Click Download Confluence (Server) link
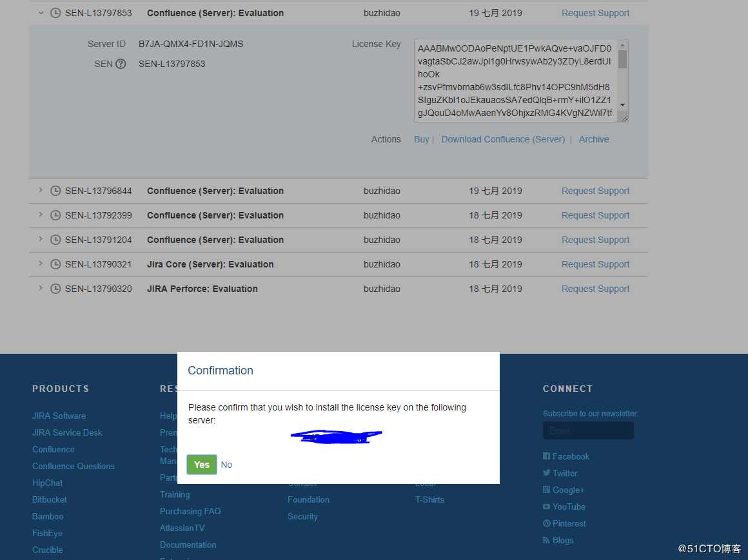The height and width of the screenshot is (560, 748). click(x=503, y=139)
